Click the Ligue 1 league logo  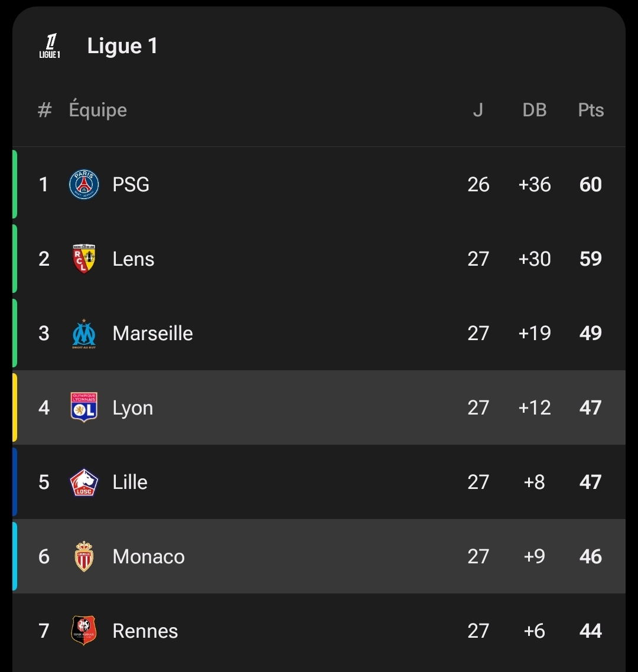click(x=50, y=47)
